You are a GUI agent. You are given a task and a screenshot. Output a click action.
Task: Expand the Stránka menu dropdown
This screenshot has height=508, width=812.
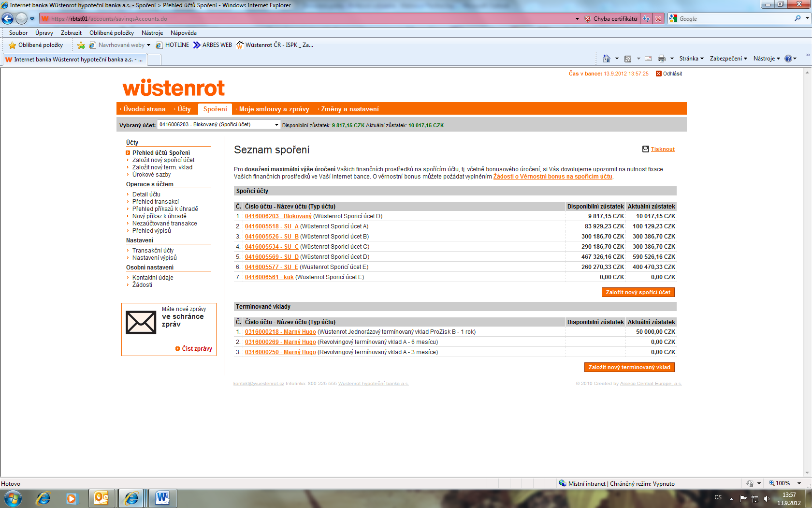coord(691,59)
